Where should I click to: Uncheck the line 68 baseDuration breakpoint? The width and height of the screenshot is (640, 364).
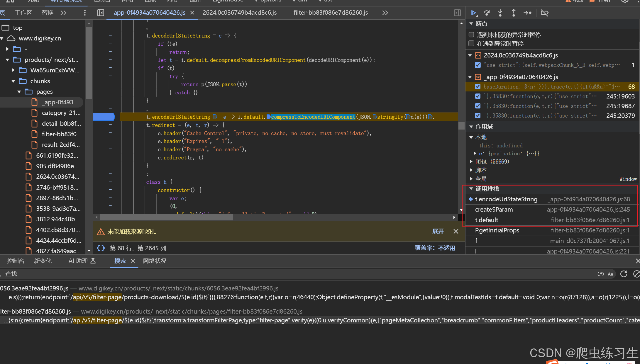[478, 86]
